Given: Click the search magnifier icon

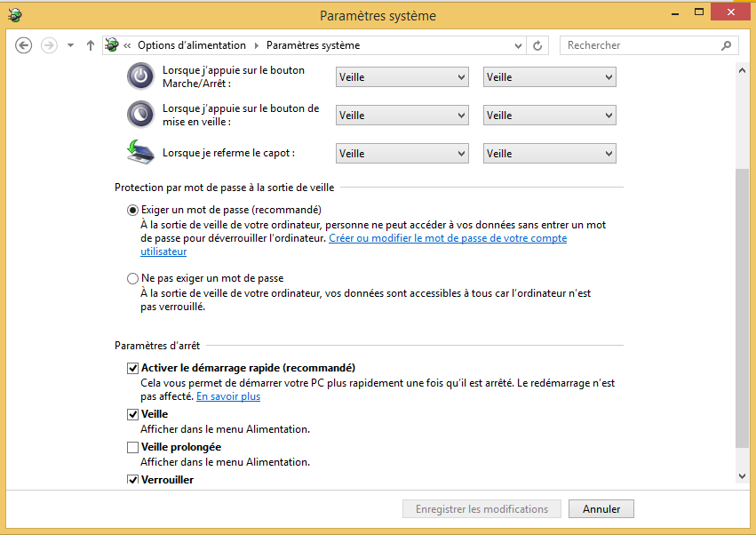Looking at the screenshot, I should [726, 45].
